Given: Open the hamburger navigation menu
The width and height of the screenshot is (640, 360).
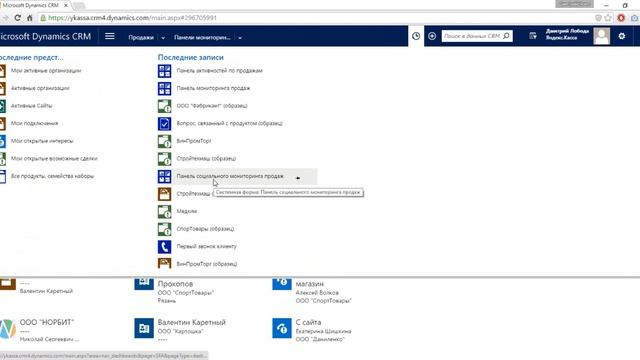Looking at the screenshot, I should [x=109, y=36].
